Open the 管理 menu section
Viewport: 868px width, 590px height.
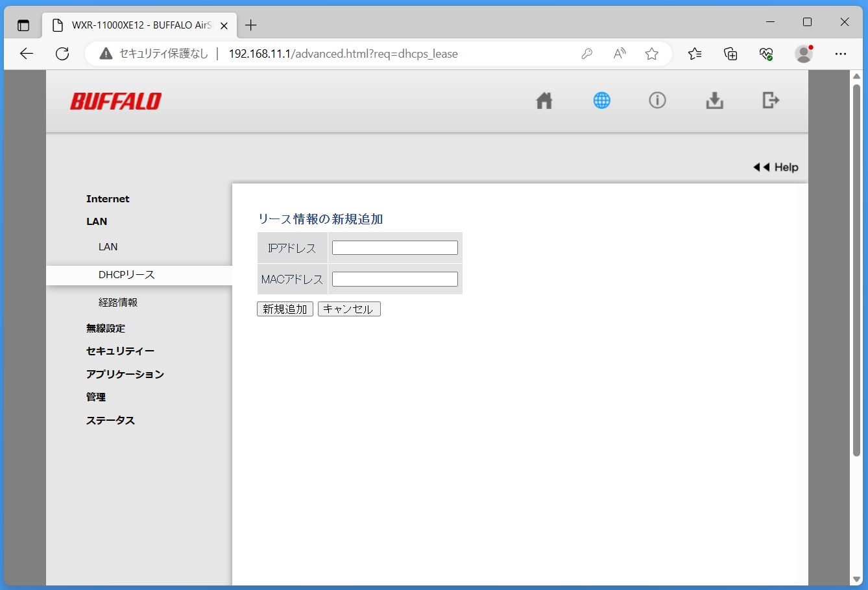click(x=96, y=397)
